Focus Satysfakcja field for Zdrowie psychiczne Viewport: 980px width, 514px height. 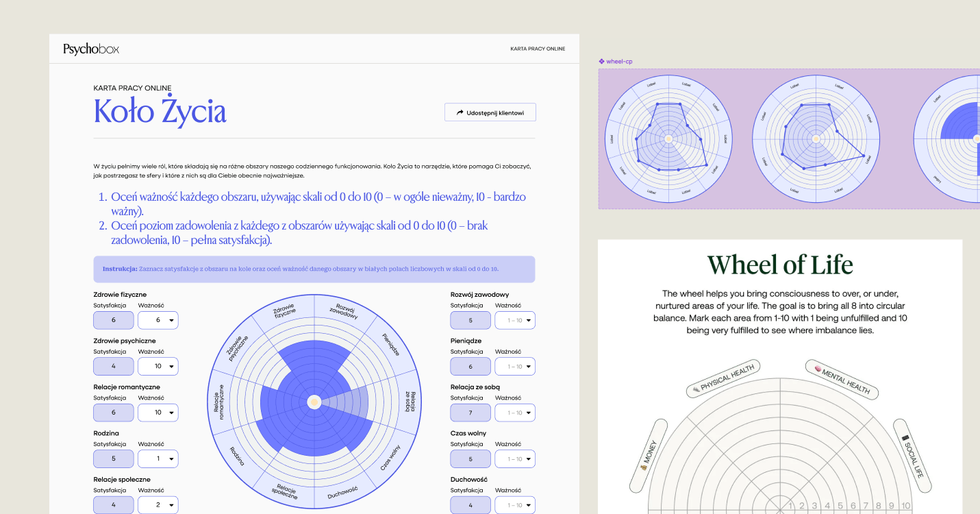coord(114,366)
